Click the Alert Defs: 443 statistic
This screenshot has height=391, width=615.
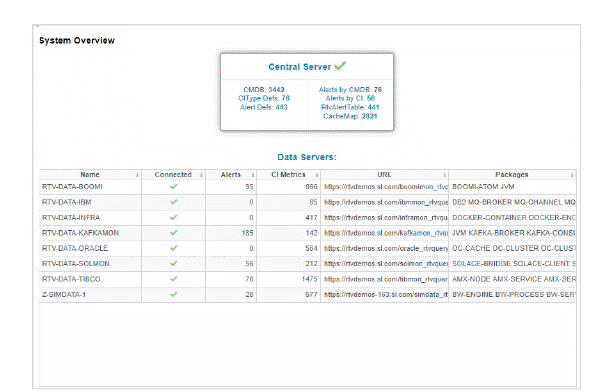264,107
